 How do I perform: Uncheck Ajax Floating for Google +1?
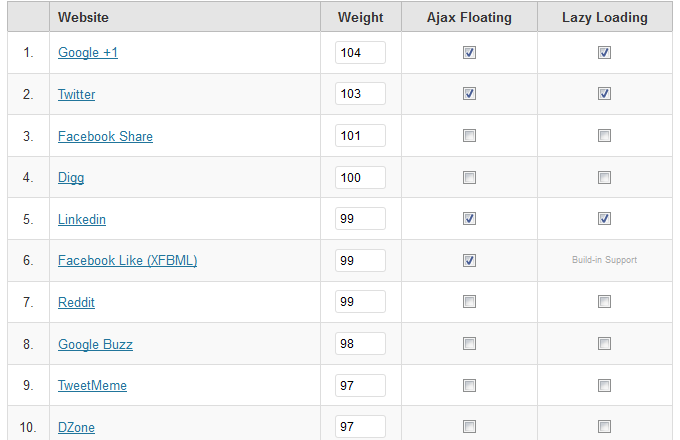pyautogui.click(x=469, y=52)
